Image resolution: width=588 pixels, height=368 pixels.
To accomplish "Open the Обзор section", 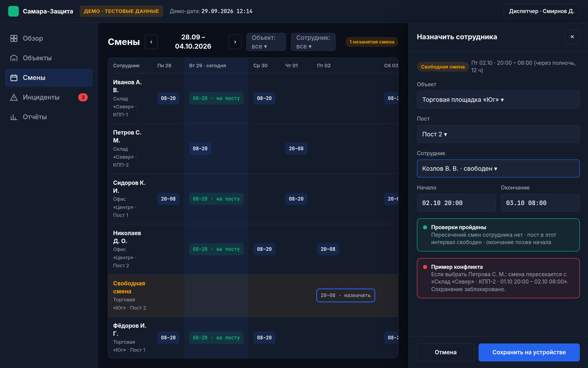I will [x=49, y=38].
